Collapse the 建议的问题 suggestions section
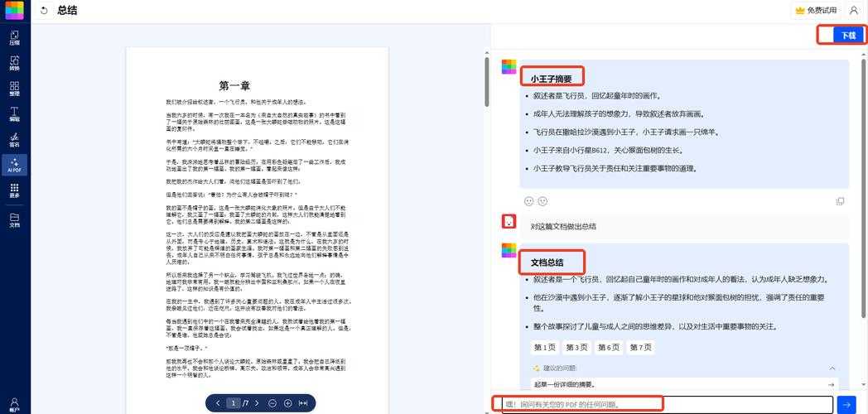Viewport: 868px width, 414px height. point(832,368)
